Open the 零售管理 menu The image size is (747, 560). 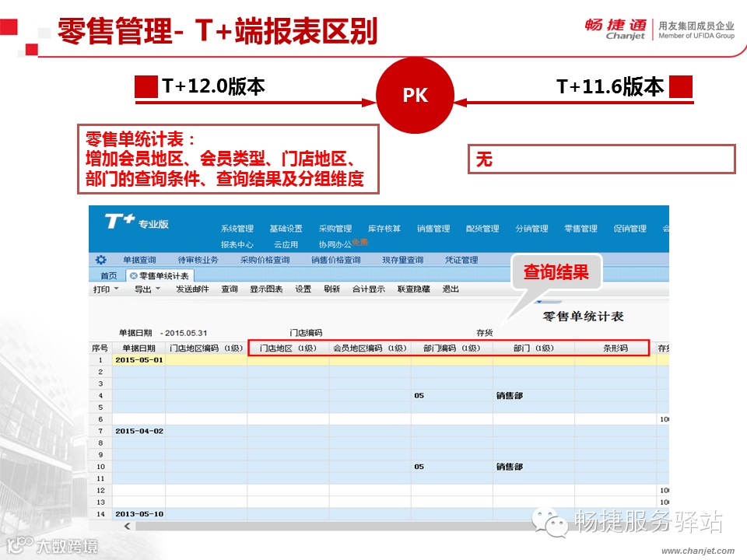(580, 229)
